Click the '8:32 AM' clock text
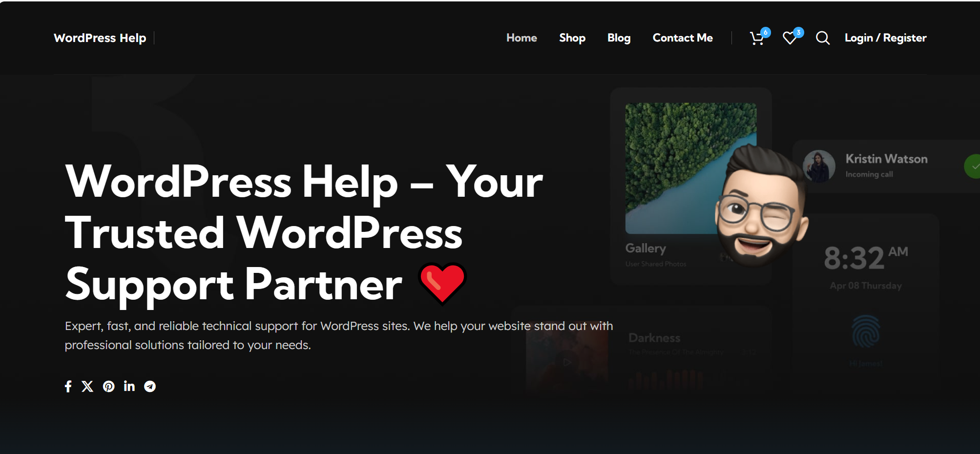Screen dimensions: 980x454 866,257
